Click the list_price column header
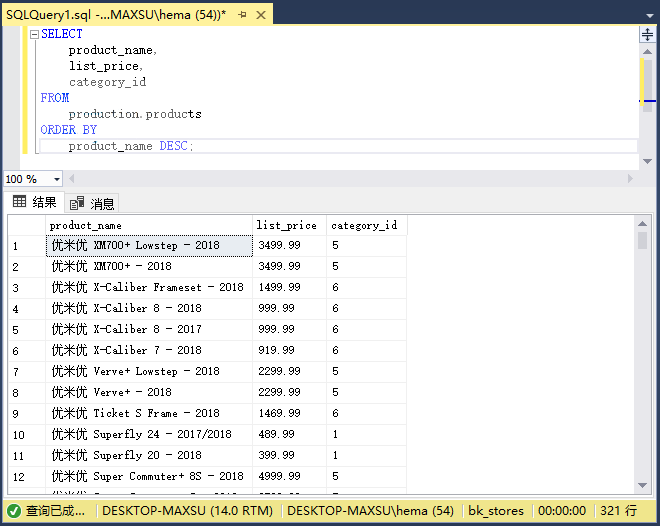This screenshot has width=660, height=526. pos(290,226)
